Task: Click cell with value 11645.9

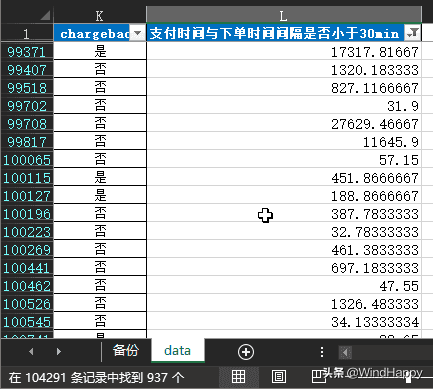Action: (x=284, y=142)
